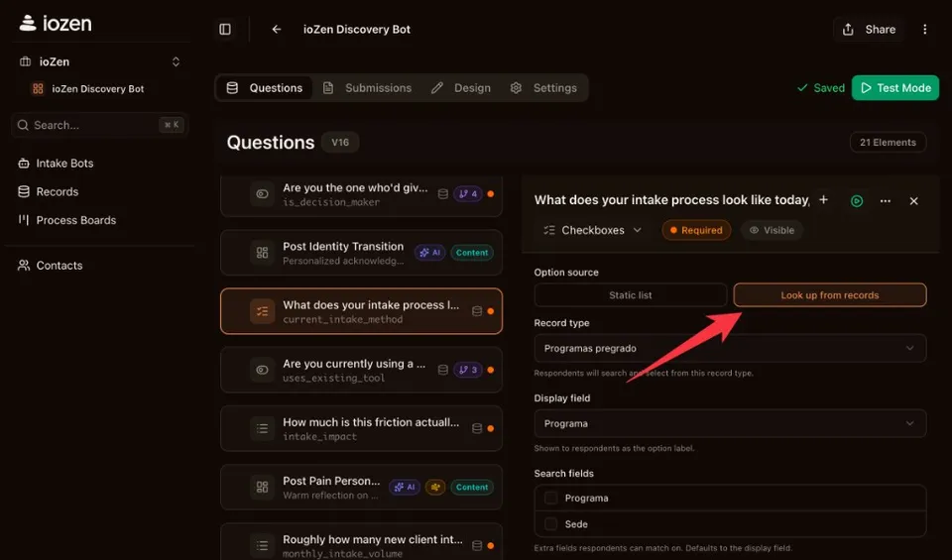Image resolution: width=952 pixels, height=560 pixels.
Task: Click the V16 version badge
Action: pyautogui.click(x=340, y=143)
